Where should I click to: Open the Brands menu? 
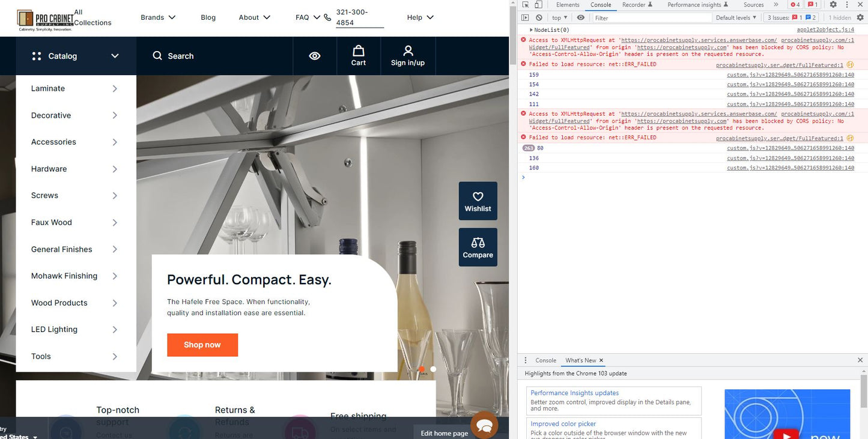tap(158, 17)
